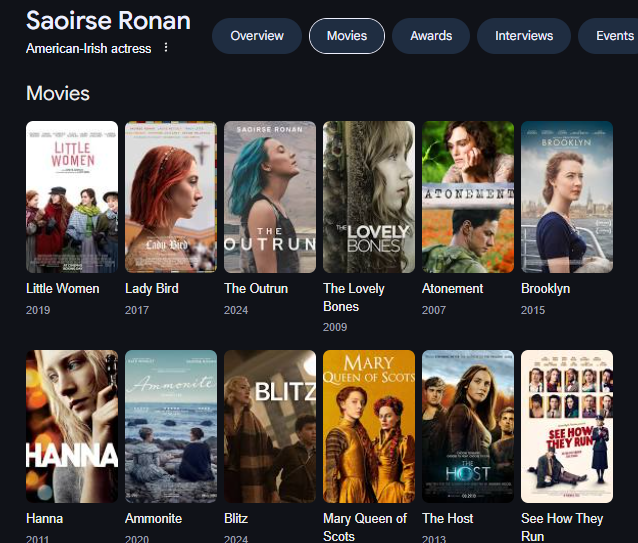The image size is (638, 543).
Task: Open the Mary Queen of Scots poster
Action: tap(369, 426)
